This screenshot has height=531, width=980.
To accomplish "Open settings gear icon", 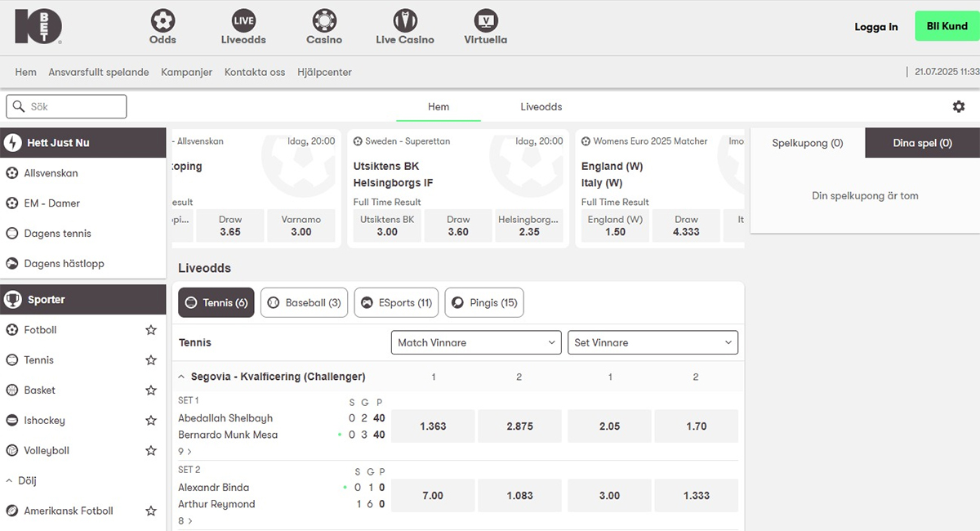I will coord(959,106).
